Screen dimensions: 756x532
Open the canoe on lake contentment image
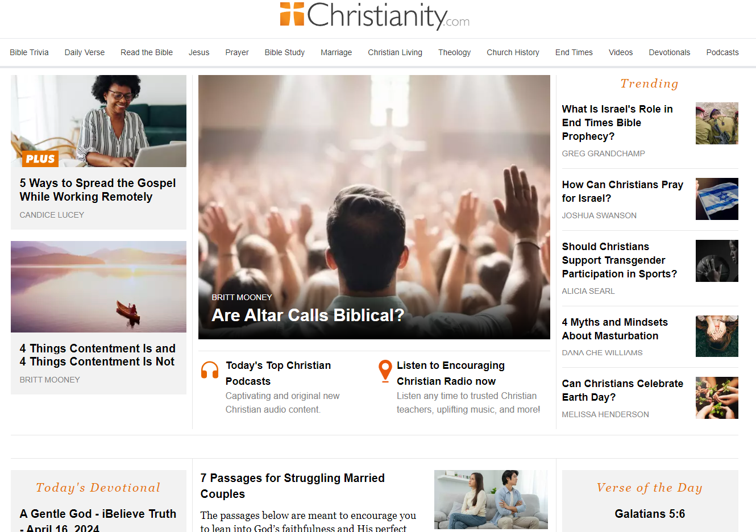pyautogui.click(x=98, y=286)
